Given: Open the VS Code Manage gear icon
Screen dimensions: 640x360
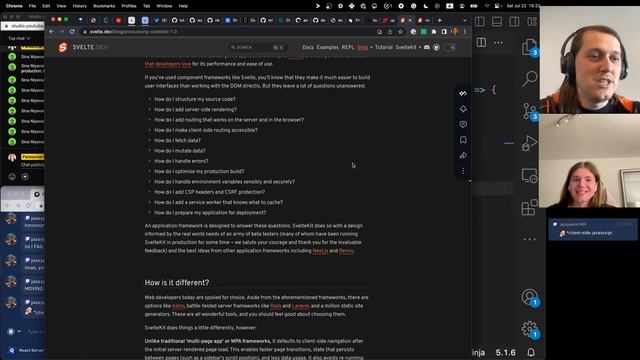Looking at the screenshot, I should click(530, 329).
